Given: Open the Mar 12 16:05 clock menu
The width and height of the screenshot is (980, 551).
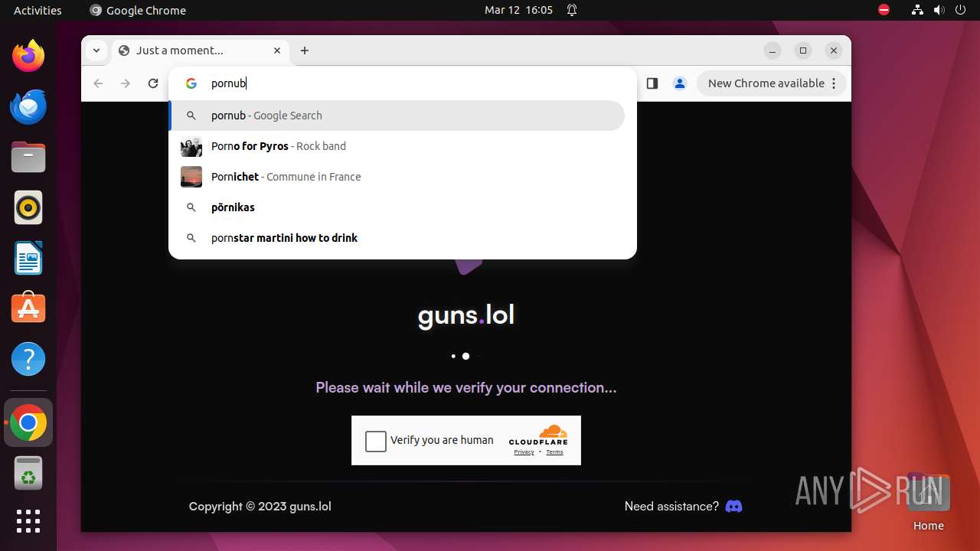Looking at the screenshot, I should 518,10.
